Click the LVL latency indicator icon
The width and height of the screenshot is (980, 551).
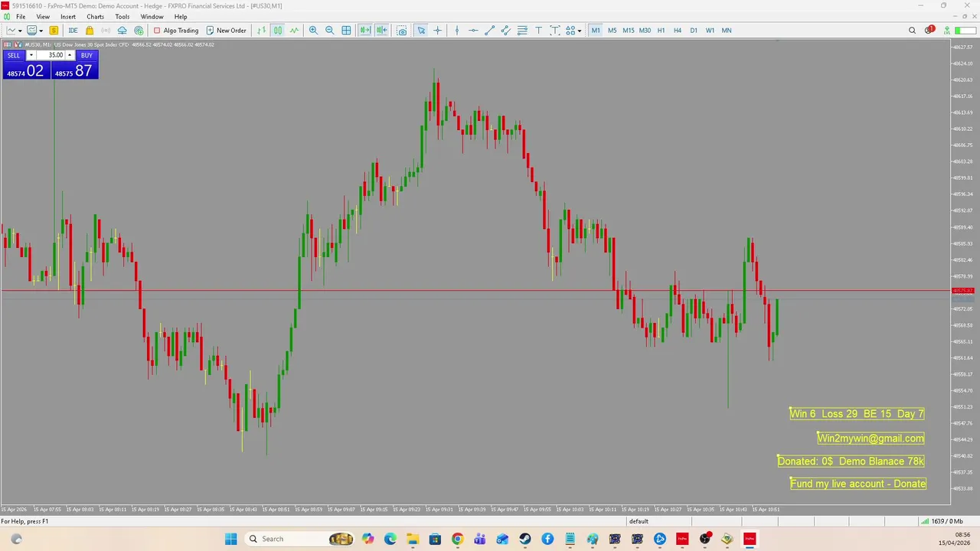click(947, 31)
